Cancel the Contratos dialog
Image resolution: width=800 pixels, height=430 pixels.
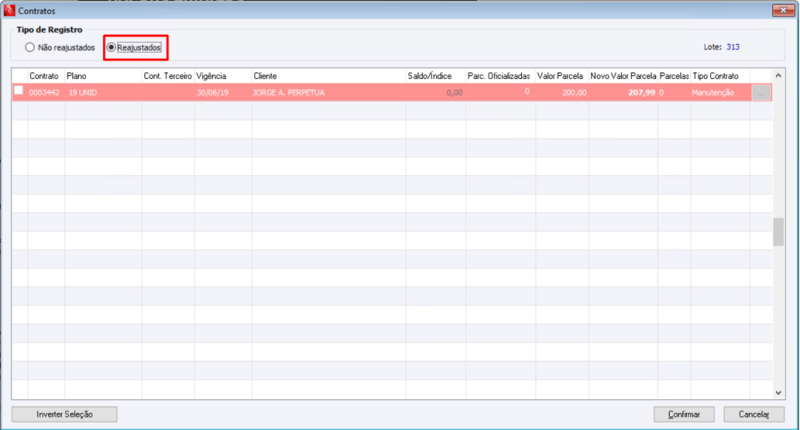tap(754, 414)
